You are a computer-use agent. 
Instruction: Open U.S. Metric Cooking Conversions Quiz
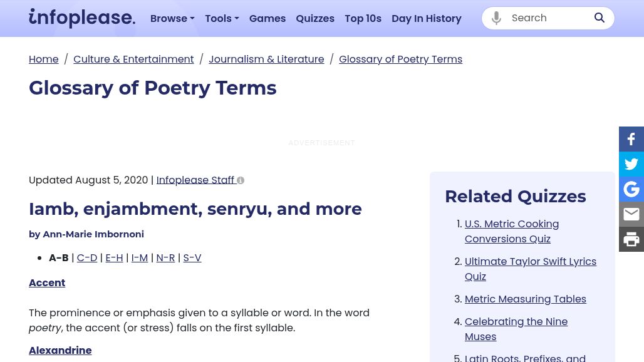coord(512,232)
